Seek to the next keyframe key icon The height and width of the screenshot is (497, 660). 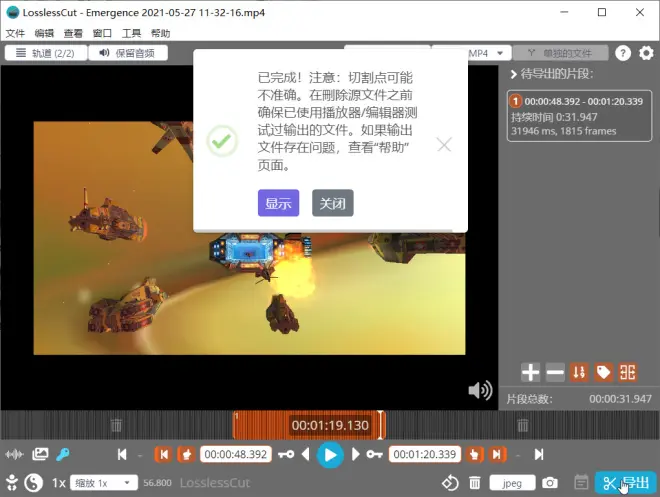tap(374, 454)
